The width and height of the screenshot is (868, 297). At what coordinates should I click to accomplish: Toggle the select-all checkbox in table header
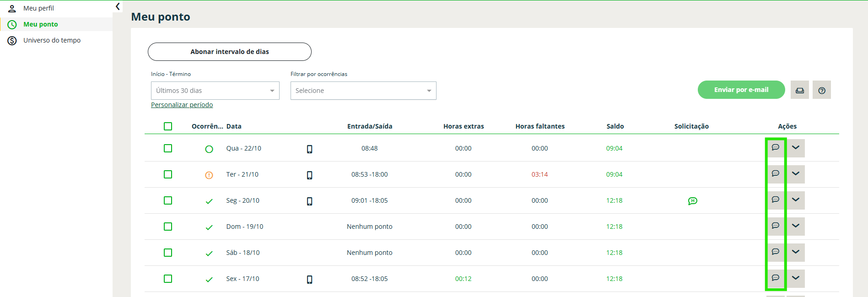(168, 126)
